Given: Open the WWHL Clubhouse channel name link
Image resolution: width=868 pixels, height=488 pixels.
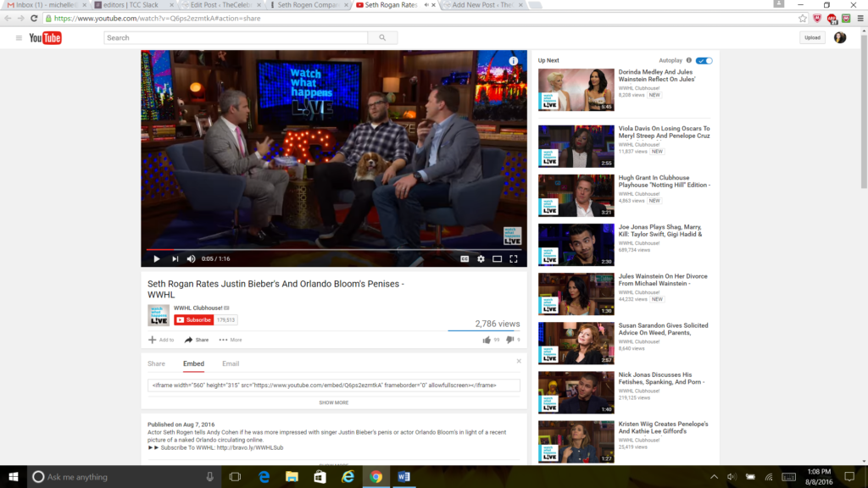Looking at the screenshot, I should pyautogui.click(x=198, y=308).
